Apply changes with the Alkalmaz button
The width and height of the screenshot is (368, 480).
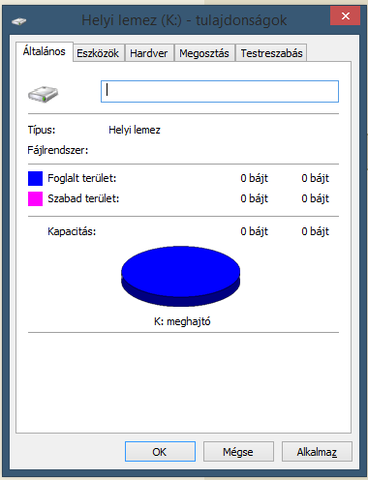click(x=317, y=452)
